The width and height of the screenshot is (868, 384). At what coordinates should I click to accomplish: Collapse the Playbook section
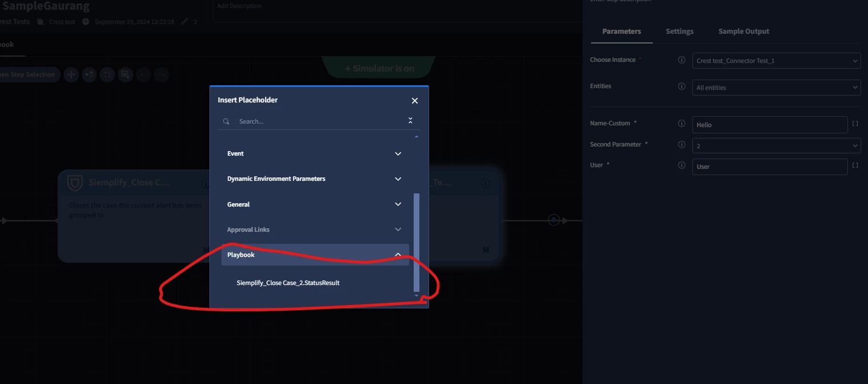315,255
